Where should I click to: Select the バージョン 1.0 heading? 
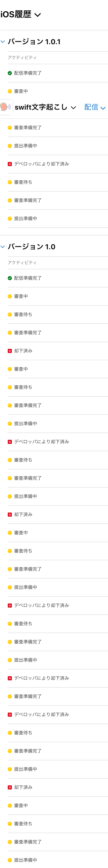[x=31, y=247]
